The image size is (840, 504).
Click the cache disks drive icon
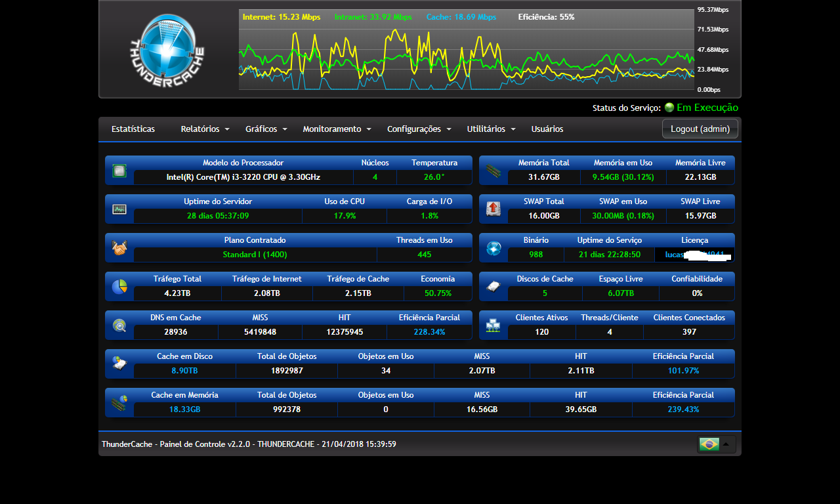tap(493, 287)
